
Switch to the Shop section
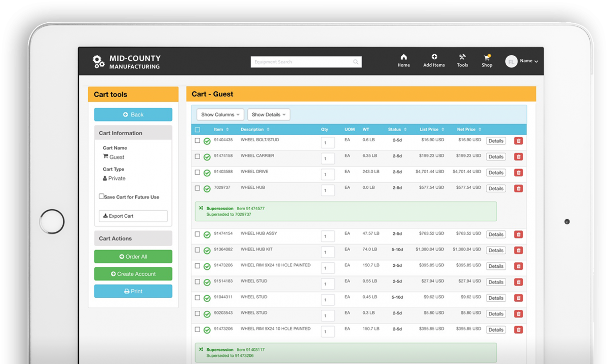click(x=487, y=57)
